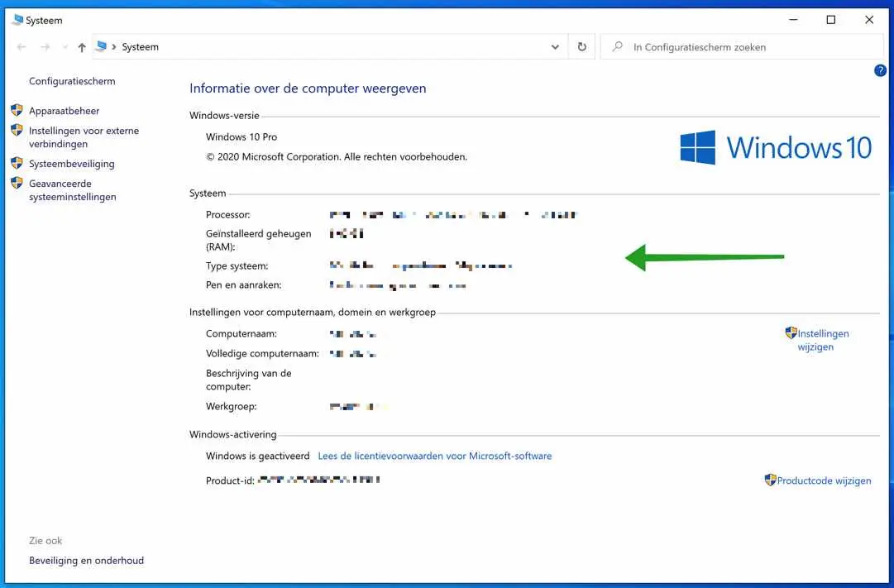Viewport: 894px width, 588px height.
Task: Focus the Configuratiescherm search field
Action: pos(742,47)
